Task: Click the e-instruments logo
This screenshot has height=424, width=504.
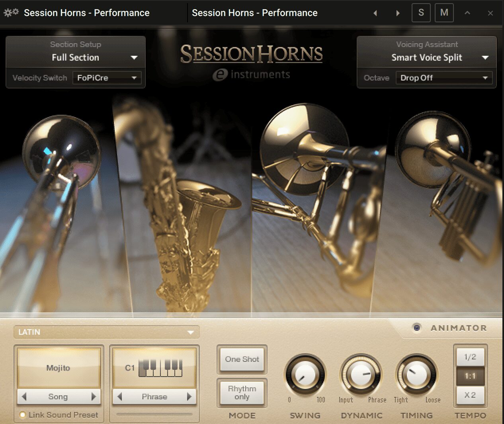Action: point(251,75)
